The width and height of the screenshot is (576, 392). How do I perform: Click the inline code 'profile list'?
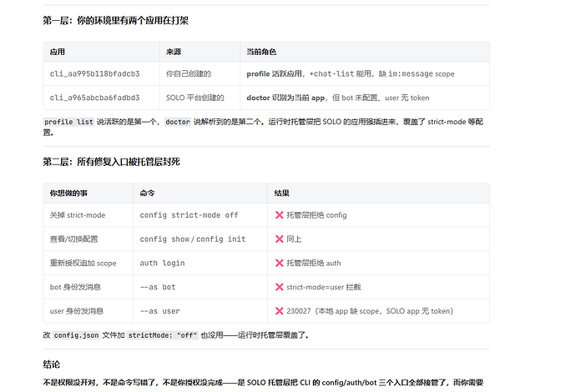68,122
